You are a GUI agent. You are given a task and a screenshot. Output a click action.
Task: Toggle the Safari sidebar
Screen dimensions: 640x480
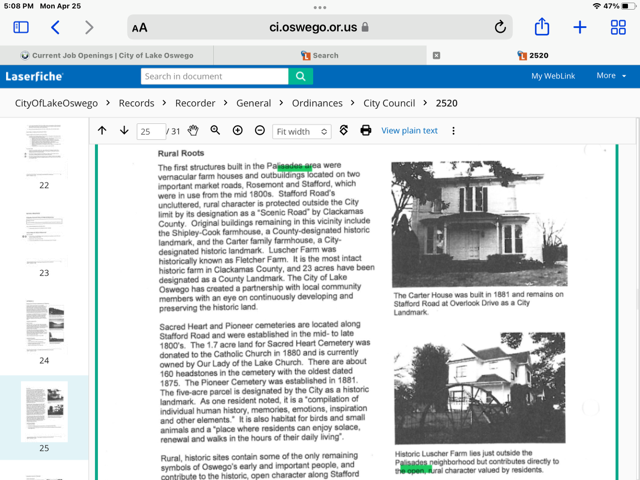[21, 28]
